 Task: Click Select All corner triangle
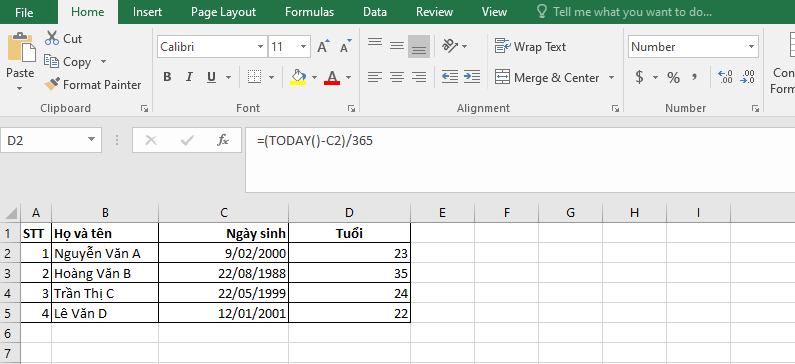coord(11,213)
